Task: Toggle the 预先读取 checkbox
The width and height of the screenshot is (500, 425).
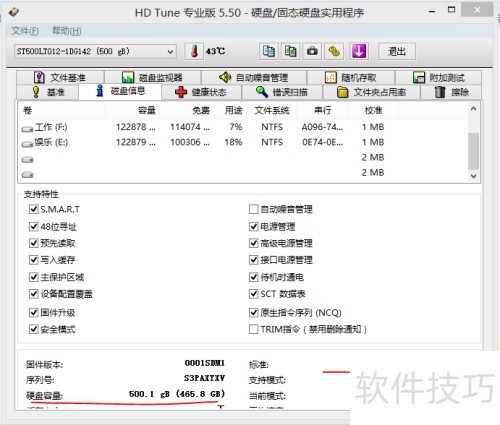Action: [33, 243]
